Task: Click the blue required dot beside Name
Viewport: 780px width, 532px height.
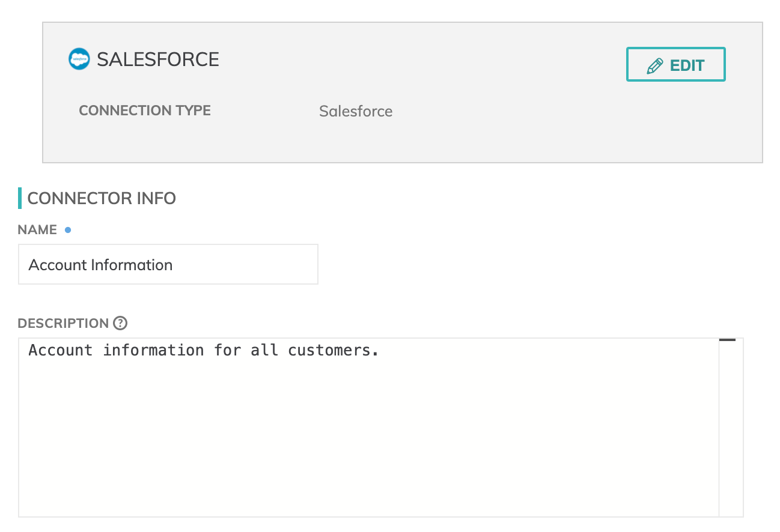Action: 68,229
